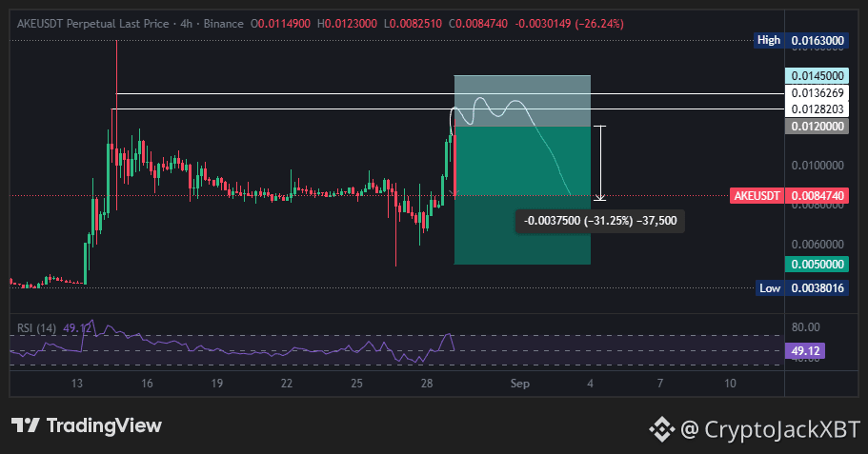Click the 0.0050000 green target price tag

(x=818, y=264)
